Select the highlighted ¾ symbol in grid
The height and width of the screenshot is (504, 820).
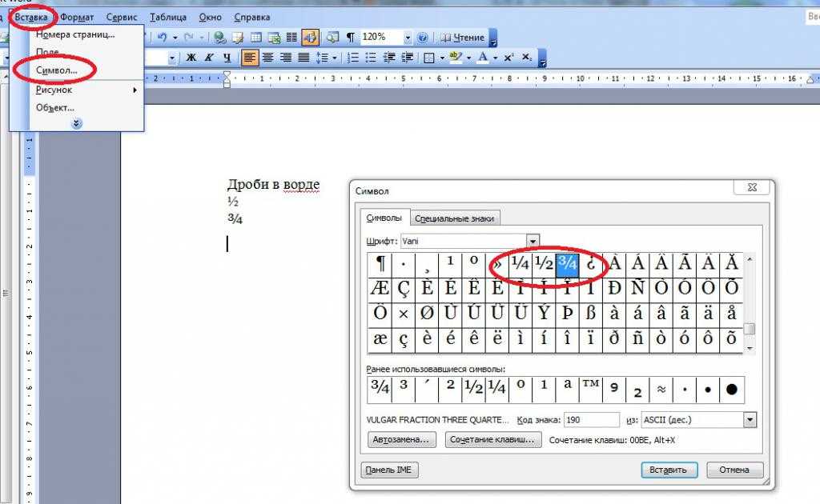568,264
